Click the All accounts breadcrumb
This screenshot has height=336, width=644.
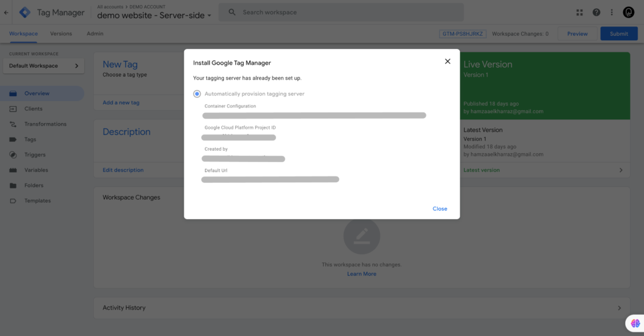click(110, 7)
